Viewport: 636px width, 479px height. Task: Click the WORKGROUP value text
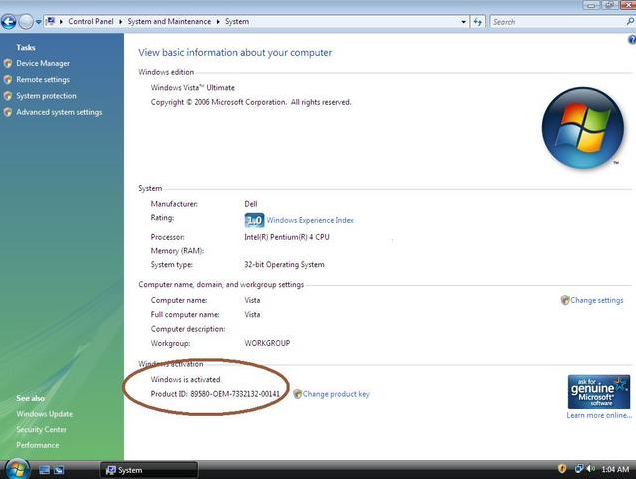click(x=267, y=343)
